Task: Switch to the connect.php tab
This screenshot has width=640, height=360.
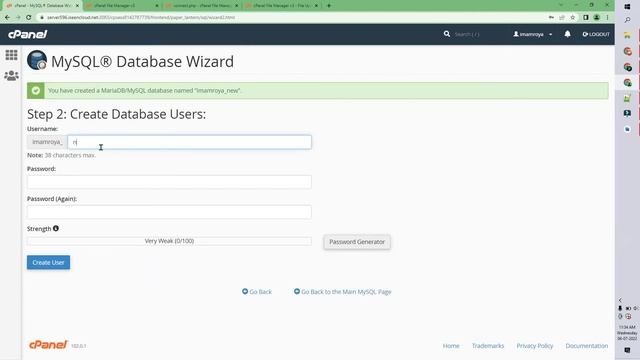Action: (x=202, y=6)
